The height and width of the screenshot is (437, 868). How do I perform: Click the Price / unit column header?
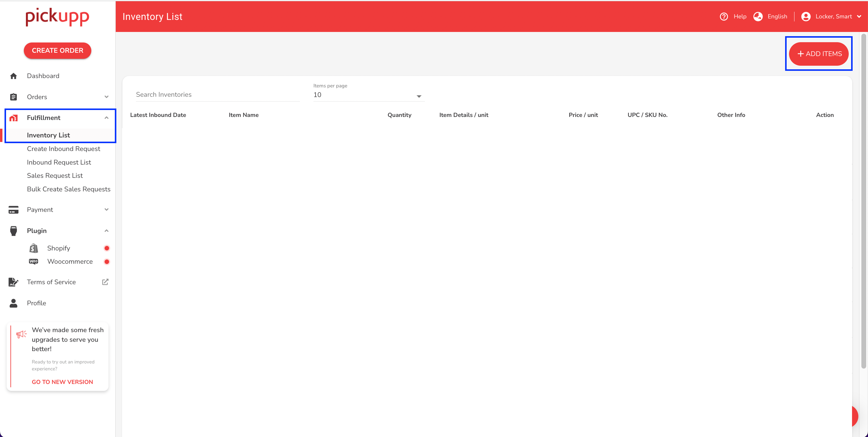click(x=583, y=115)
